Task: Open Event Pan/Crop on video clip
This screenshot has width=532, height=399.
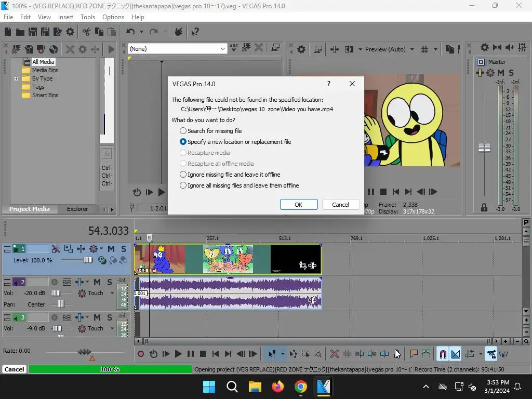Action: [303, 265]
